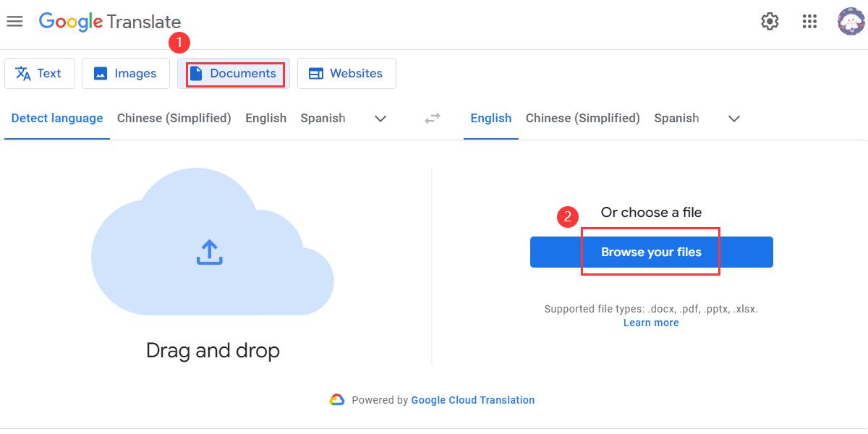Select English as target language
The height and width of the screenshot is (434, 868).
tap(490, 118)
